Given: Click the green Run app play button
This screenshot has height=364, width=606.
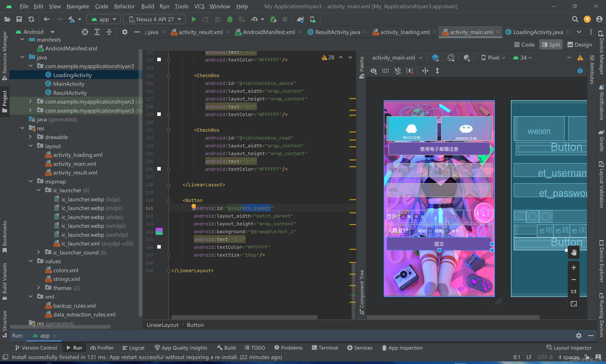Looking at the screenshot, I should [x=194, y=19].
